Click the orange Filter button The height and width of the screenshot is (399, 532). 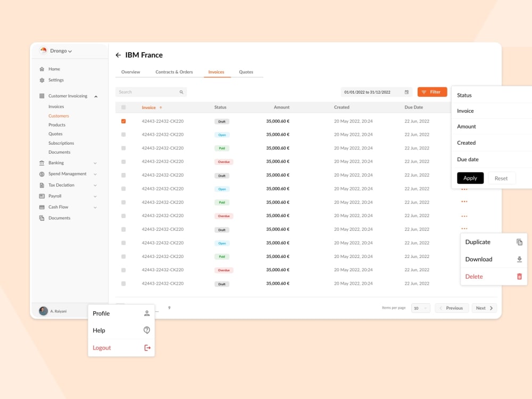[x=432, y=92]
